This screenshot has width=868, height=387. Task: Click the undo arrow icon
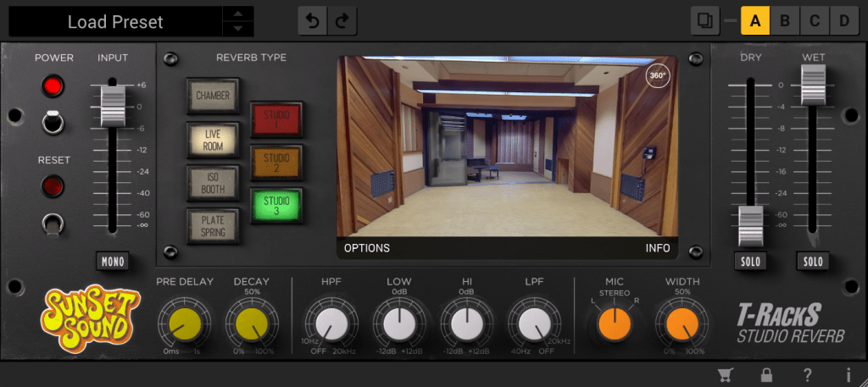click(312, 21)
